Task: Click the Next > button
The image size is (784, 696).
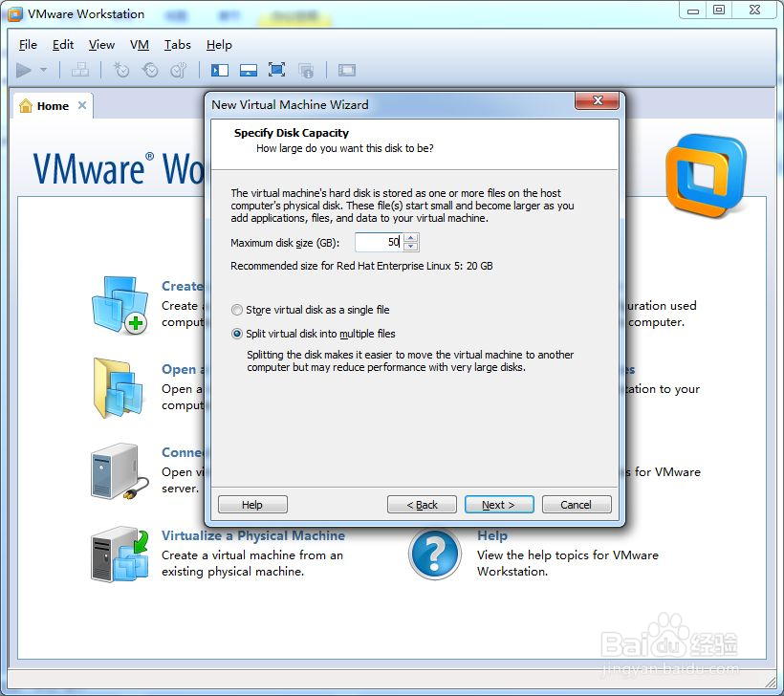Action: pyautogui.click(x=499, y=505)
